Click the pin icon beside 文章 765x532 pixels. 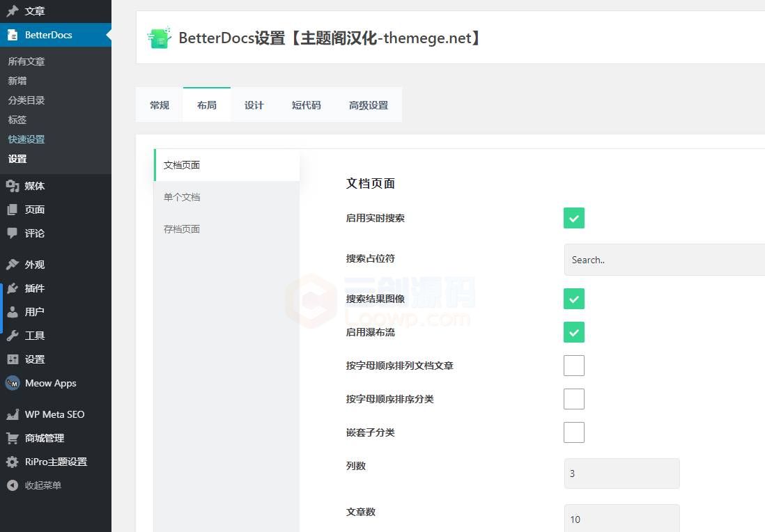click(13, 10)
